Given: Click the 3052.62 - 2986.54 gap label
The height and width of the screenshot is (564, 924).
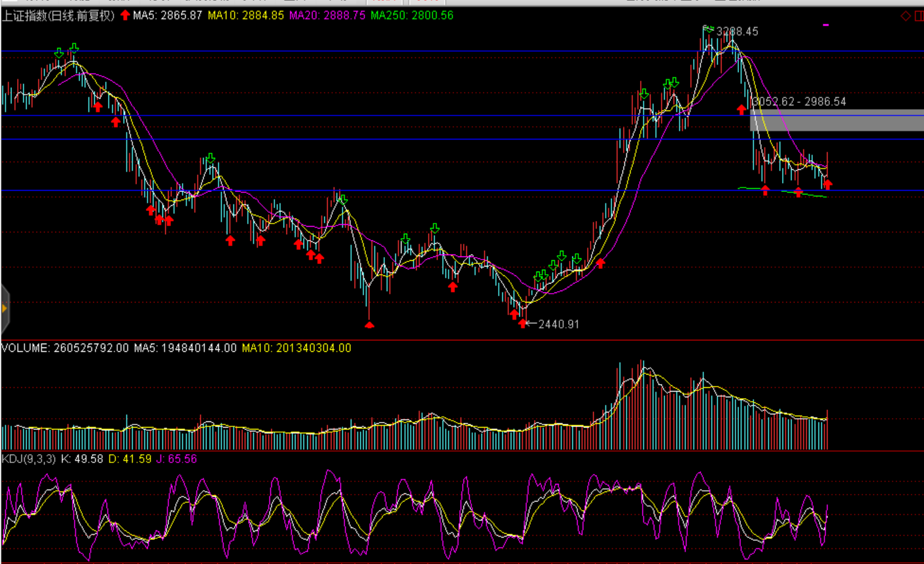Looking at the screenshot, I should 799,102.
